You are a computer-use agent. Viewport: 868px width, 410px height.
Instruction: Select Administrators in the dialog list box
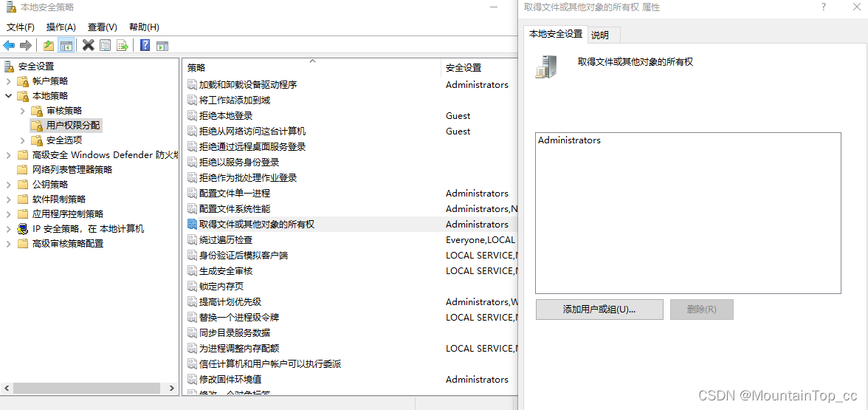[x=569, y=140]
